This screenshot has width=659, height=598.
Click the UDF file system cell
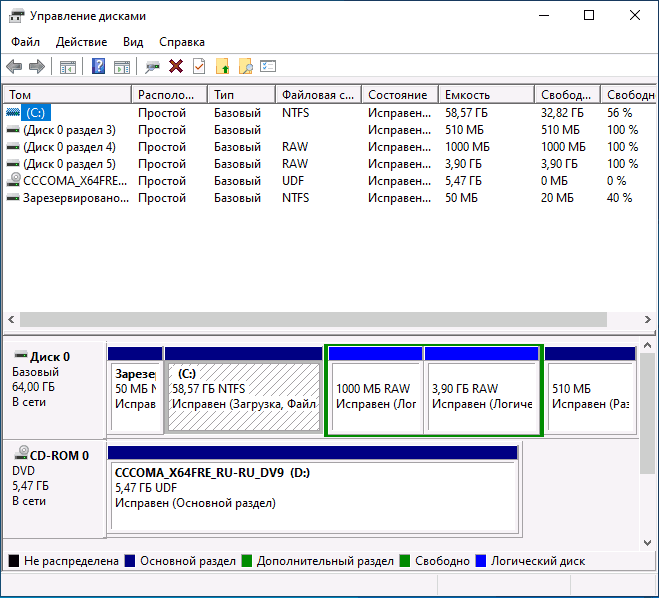click(x=293, y=181)
